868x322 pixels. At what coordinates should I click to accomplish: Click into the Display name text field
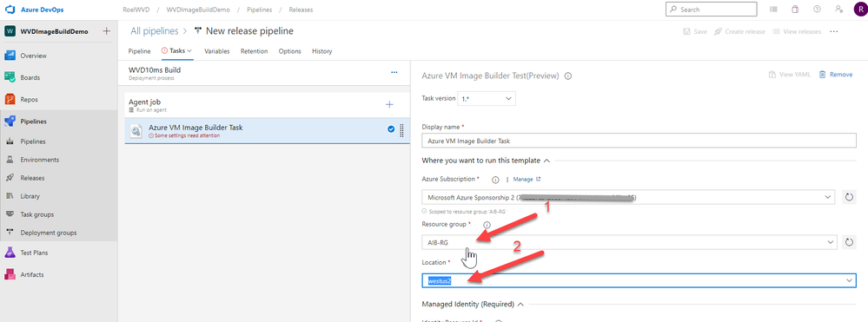639,141
